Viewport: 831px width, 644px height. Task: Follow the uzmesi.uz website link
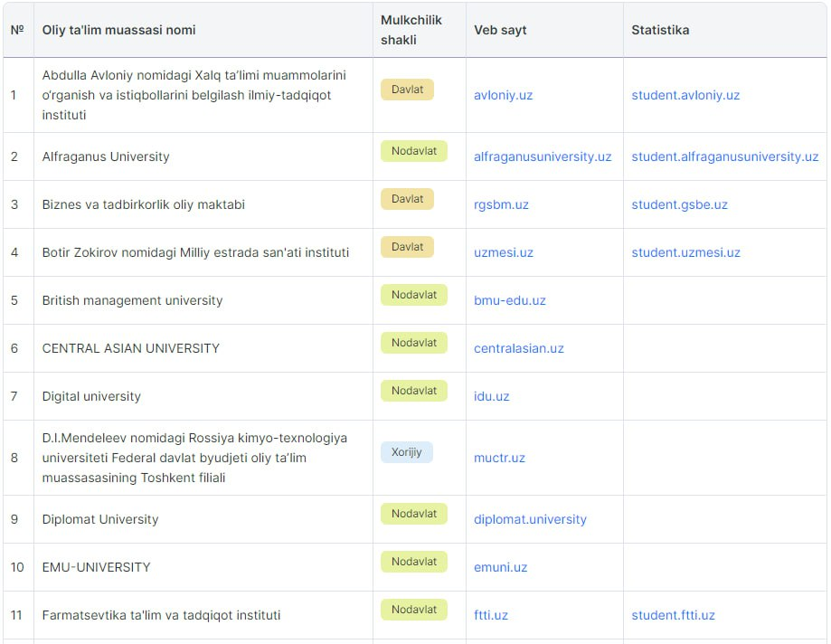click(504, 253)
